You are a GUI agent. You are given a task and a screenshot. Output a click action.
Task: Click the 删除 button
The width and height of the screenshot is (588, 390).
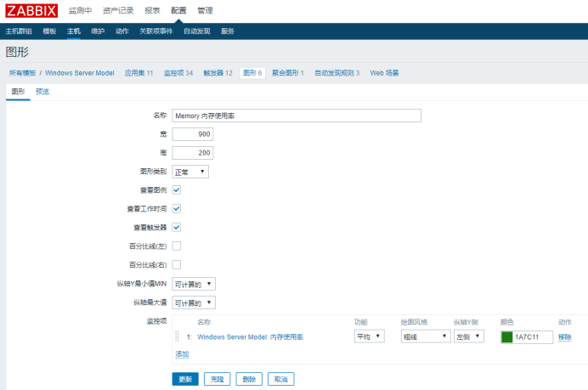coord(249,379)
